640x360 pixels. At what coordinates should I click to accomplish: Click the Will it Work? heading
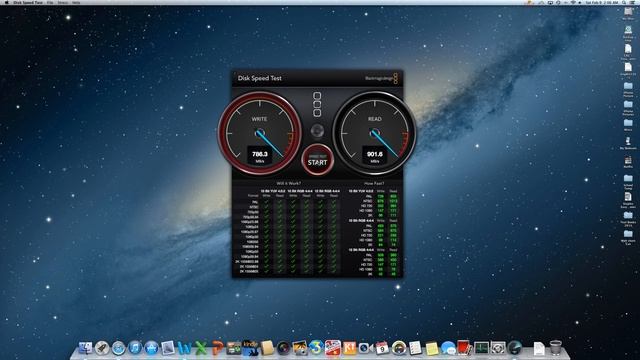tap(289, 184)
